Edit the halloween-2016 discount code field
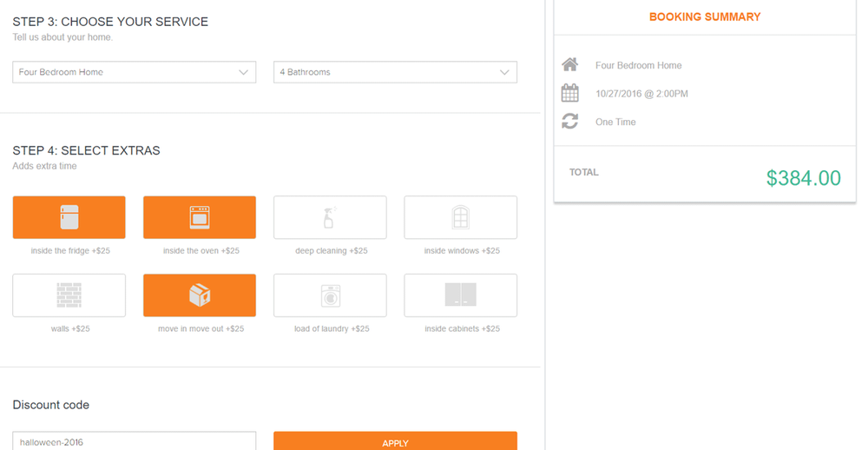The width and height of the screenshot is (868, 450). tap(134, 441)
